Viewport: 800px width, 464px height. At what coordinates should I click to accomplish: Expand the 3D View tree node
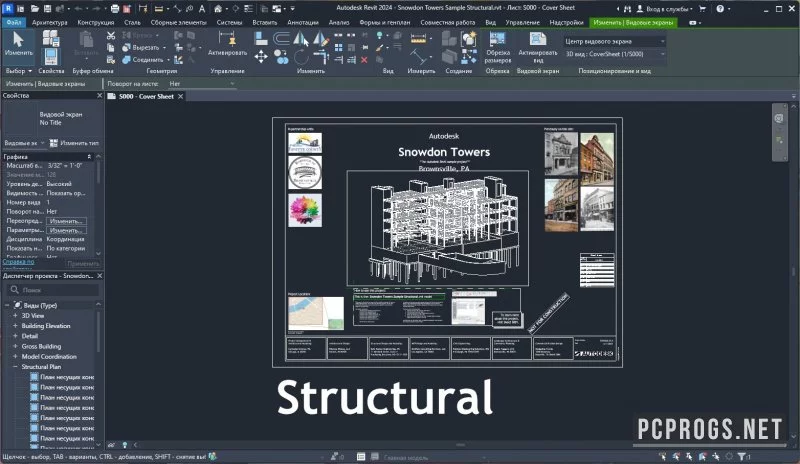click(x=15, y=315)
